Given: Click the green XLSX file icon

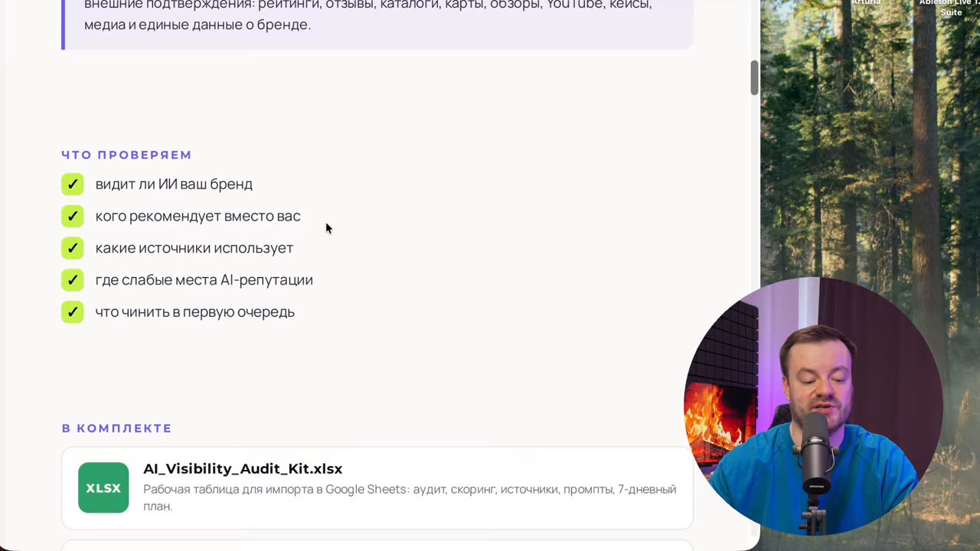Looking at the screenshot, I should click(x=103, y=487).
